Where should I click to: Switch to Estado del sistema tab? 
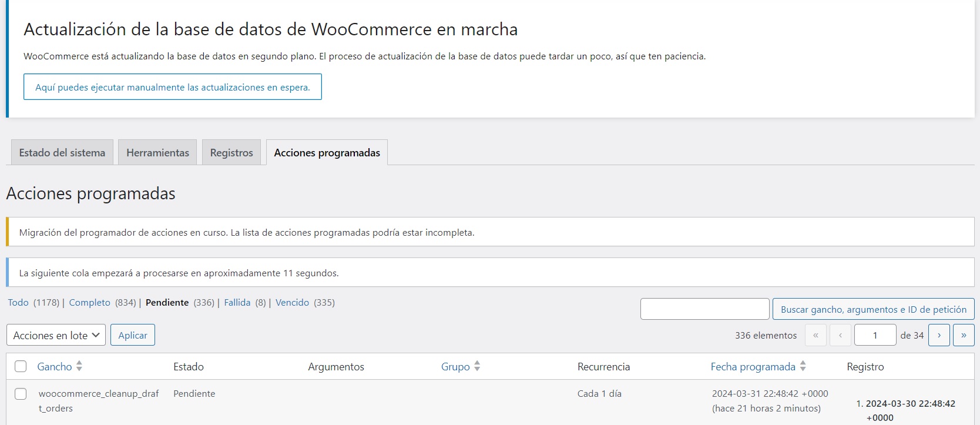(x=62, y=152)
